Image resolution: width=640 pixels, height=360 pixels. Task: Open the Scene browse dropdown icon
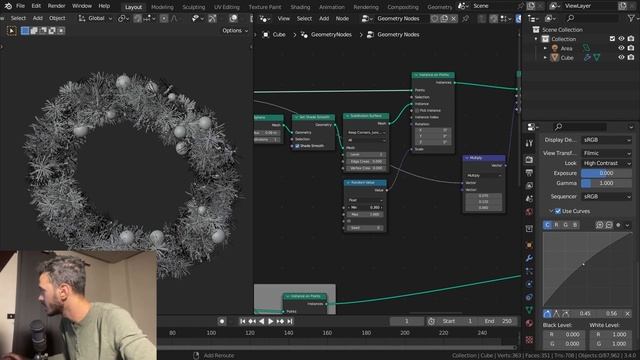(x=463, y=6)
